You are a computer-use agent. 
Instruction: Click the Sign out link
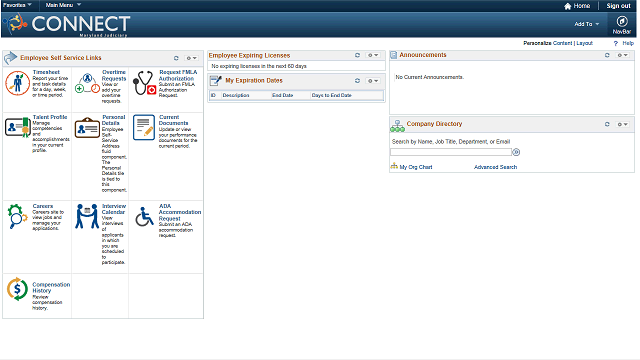coord(618,6)
